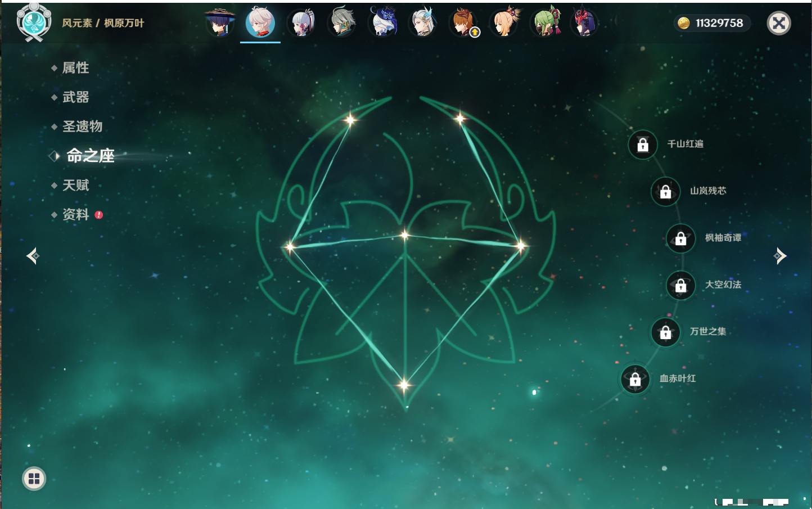Image resolution: width=812 pixels, height=509 pixels.
Task: Choose the Neuvillette character avatar
Action: (423, 22)
